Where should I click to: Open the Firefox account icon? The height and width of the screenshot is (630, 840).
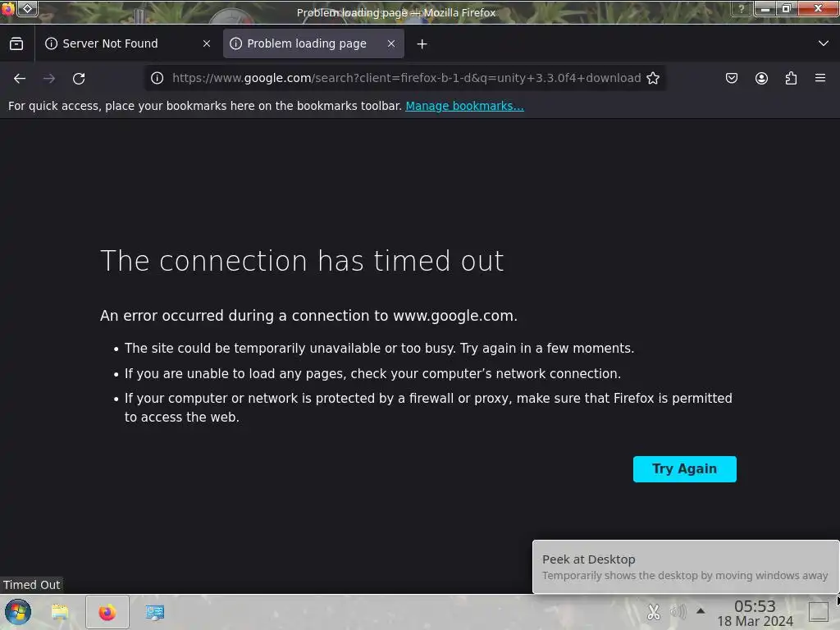[761, 78]
